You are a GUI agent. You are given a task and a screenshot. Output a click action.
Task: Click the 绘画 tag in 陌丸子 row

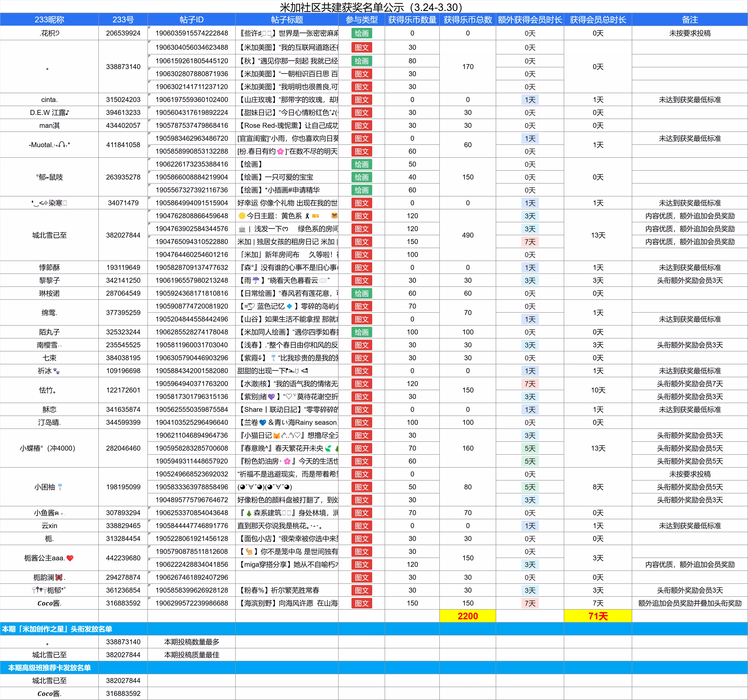coord(361,332)
